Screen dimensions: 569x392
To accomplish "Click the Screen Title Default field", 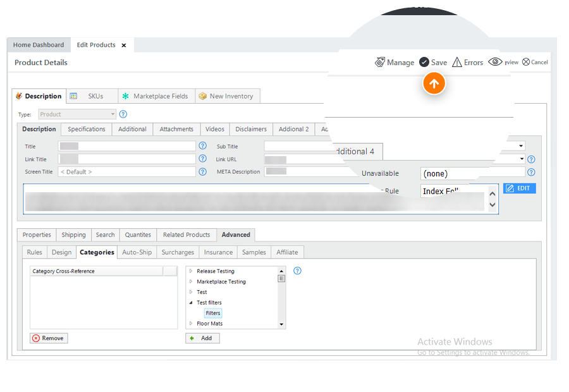I will point(126,172).
